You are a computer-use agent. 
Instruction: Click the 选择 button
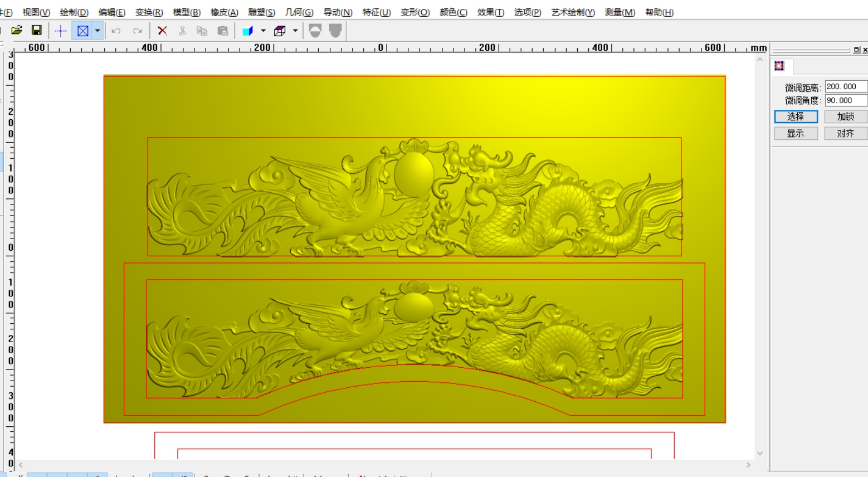coord(796,116)
